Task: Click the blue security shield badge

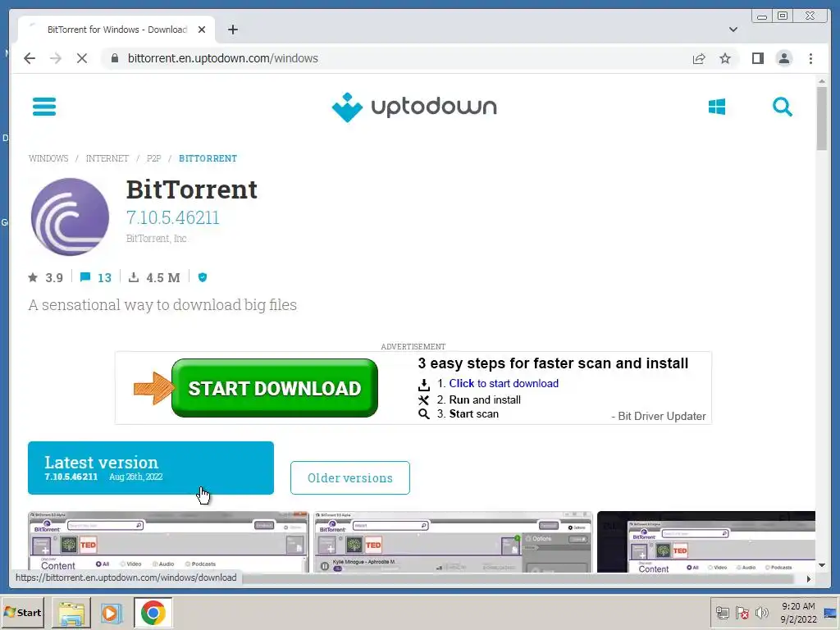Action: click(203, 277)
